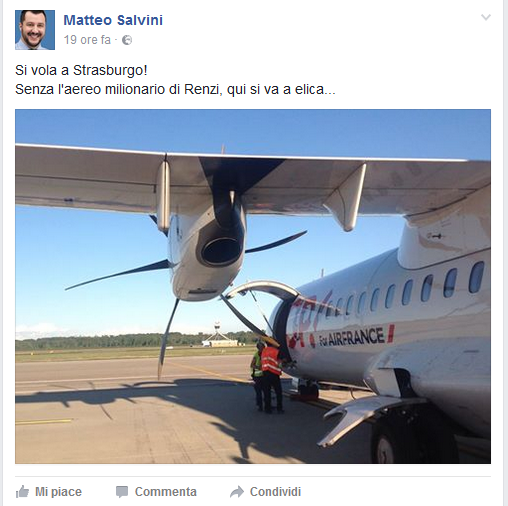The image size is (508, 506).
Task: Open Matteo Salvini's profile name link
Action: click(x=113, y=20)
